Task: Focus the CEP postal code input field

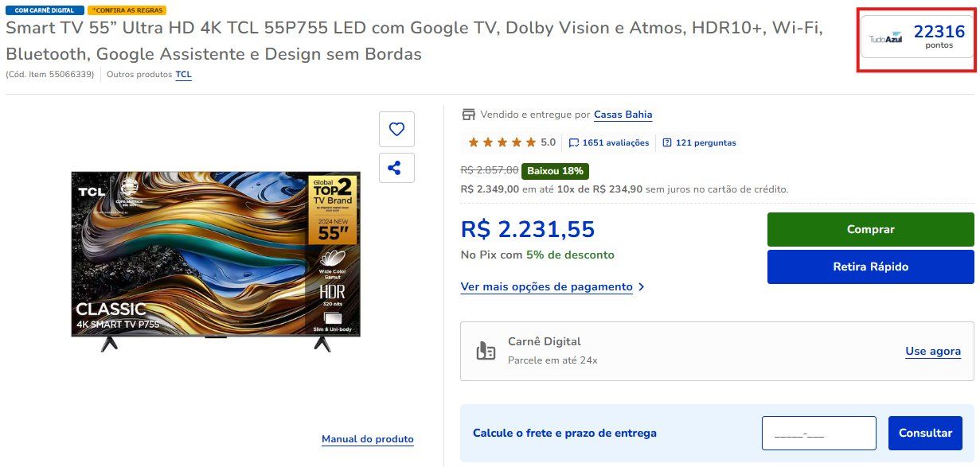Action: 818,433
